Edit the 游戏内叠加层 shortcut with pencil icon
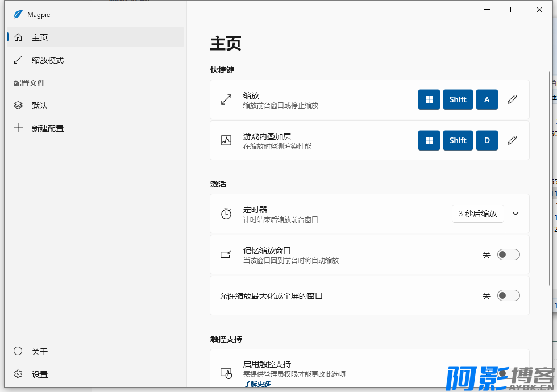The image size is (557, 392). pyautogui.click(x=512, y=140)
